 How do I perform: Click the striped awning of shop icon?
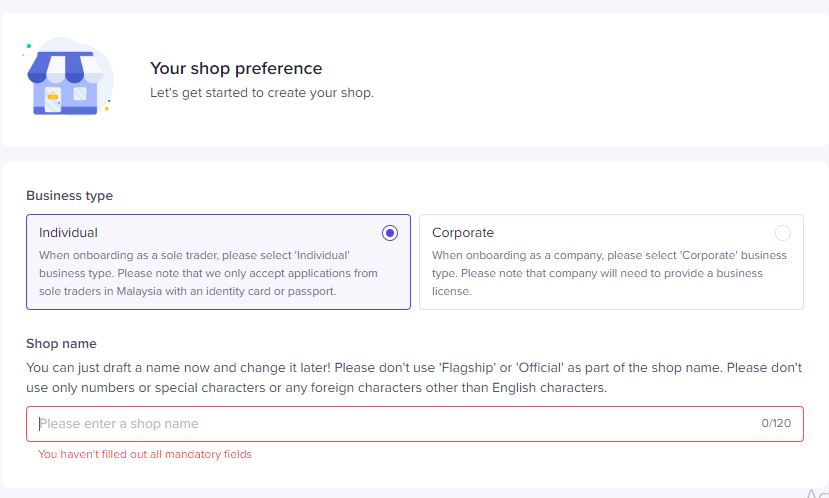tap(66, 67)
